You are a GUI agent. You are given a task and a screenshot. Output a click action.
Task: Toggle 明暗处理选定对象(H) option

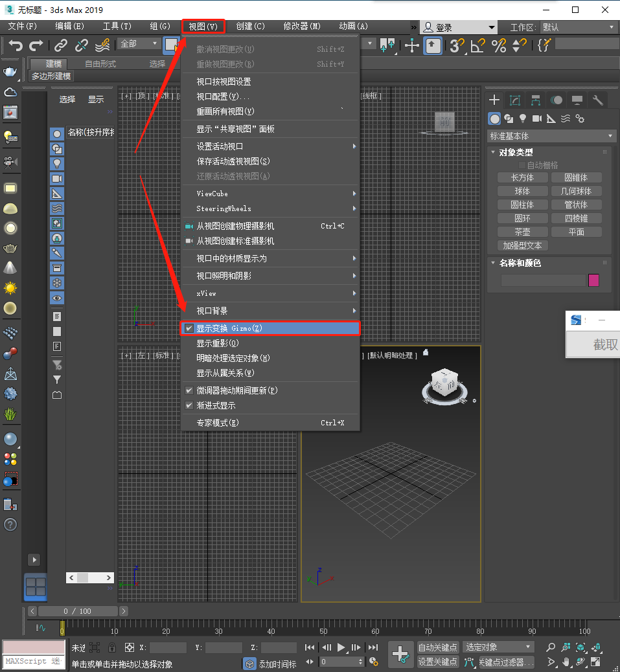270,358
